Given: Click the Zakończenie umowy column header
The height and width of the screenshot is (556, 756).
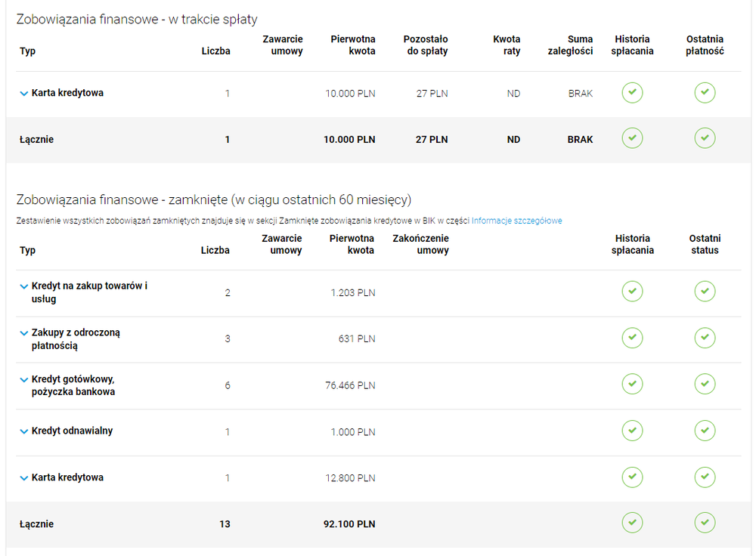Looking at the screenshot, I should (420, 244).
